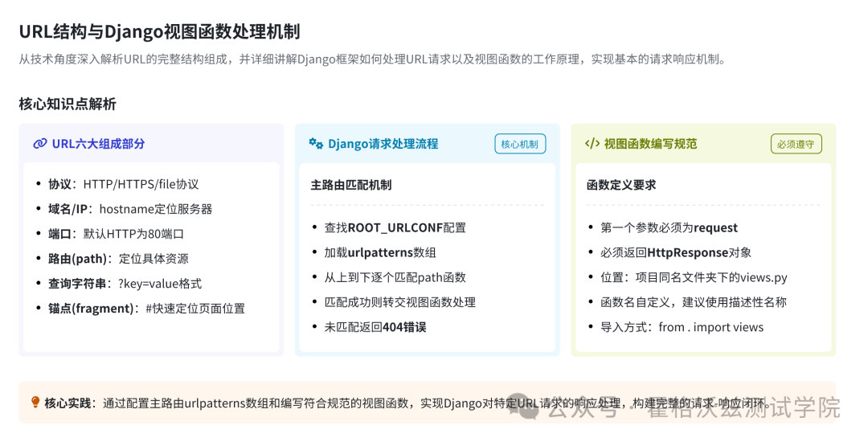Click the link icon beside URL六大组成部分
Screen dimensions: 868x442
[x=40, y=144]
